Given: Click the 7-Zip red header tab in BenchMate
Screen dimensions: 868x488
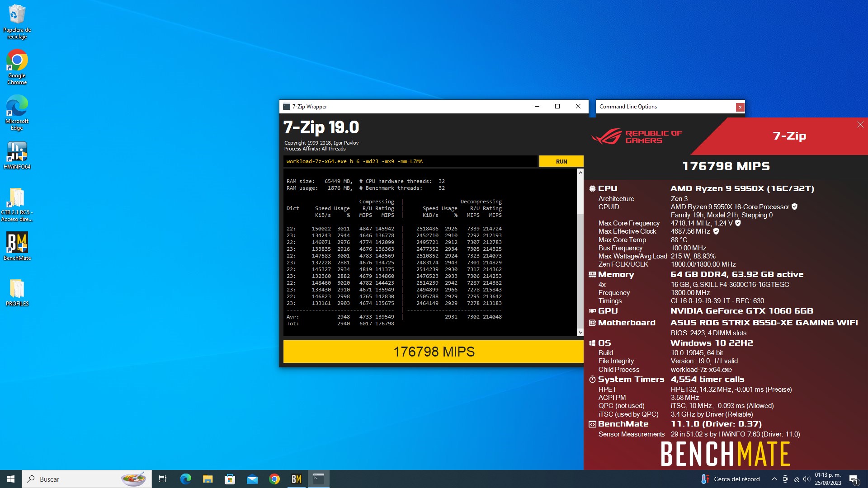Looking at the screenshot, I should click(789, 136).
